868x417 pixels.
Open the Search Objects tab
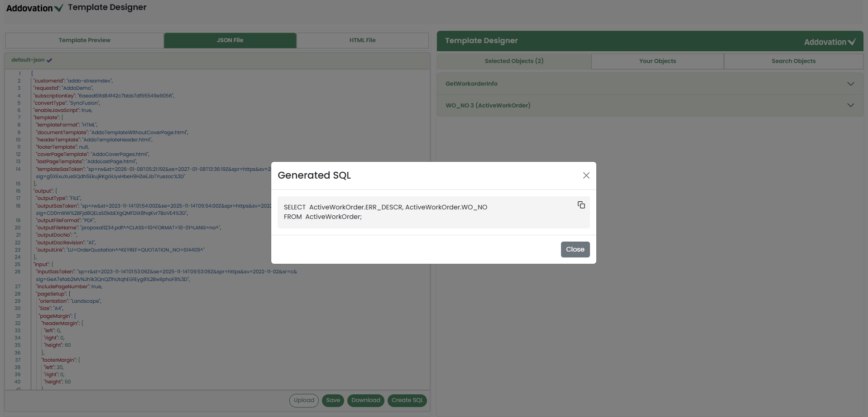pos(793,61)
